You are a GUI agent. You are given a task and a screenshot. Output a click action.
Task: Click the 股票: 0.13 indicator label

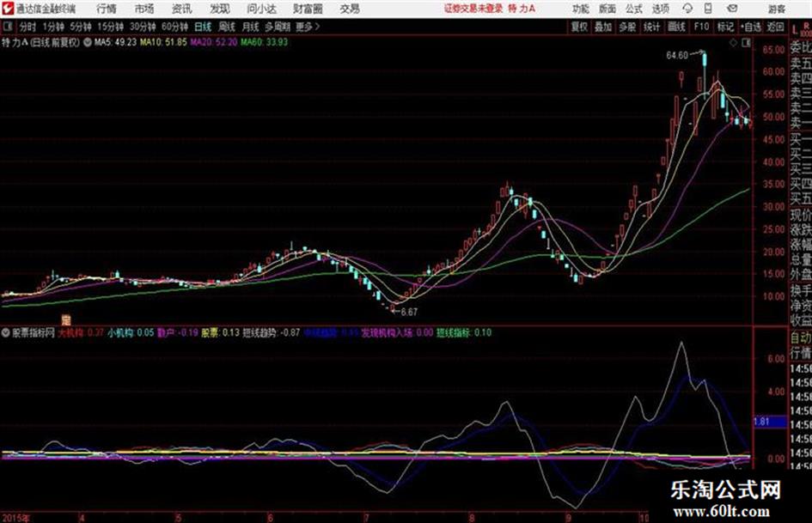220,333
